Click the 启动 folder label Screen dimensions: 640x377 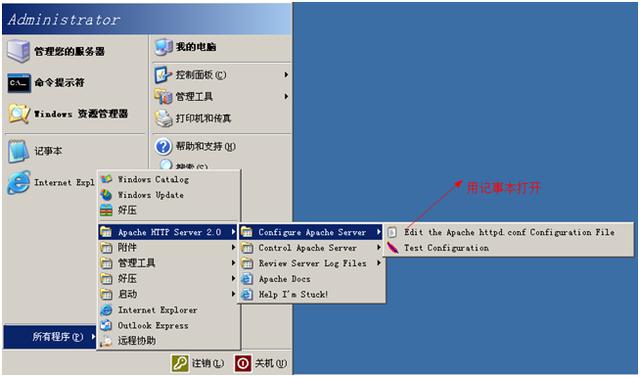point(127,294)
